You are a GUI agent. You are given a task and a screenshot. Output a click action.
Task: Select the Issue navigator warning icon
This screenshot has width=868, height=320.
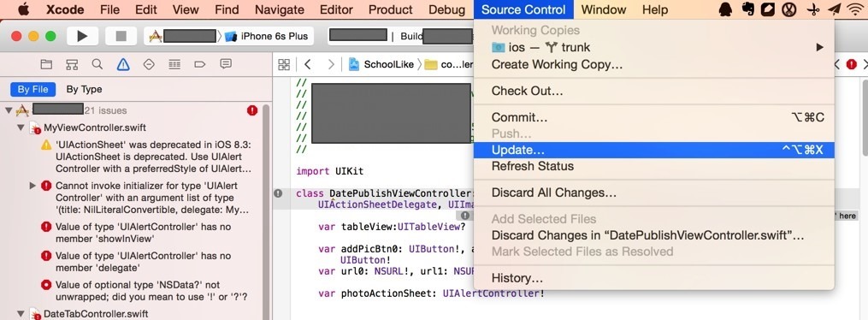coord(123,64)
